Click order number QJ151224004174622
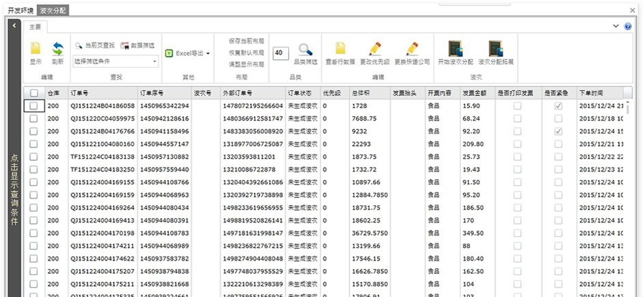The width and height of the screenshot is (644, 297). 103,259
